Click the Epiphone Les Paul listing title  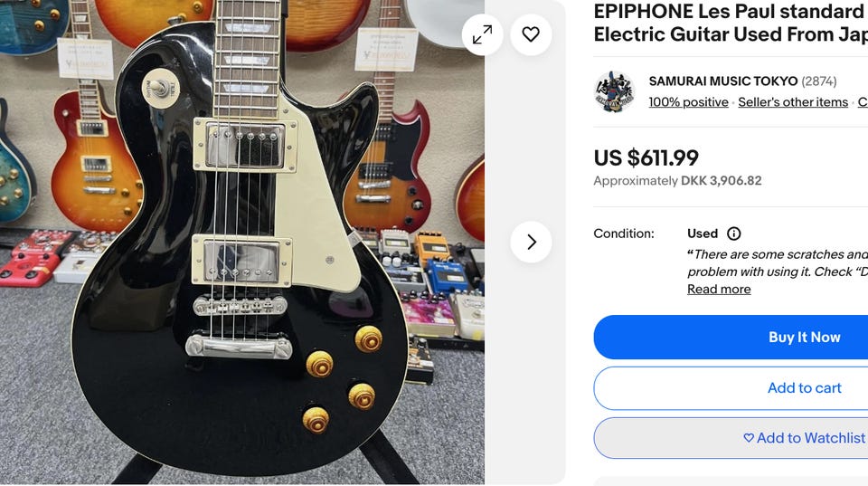coord(731,23)
